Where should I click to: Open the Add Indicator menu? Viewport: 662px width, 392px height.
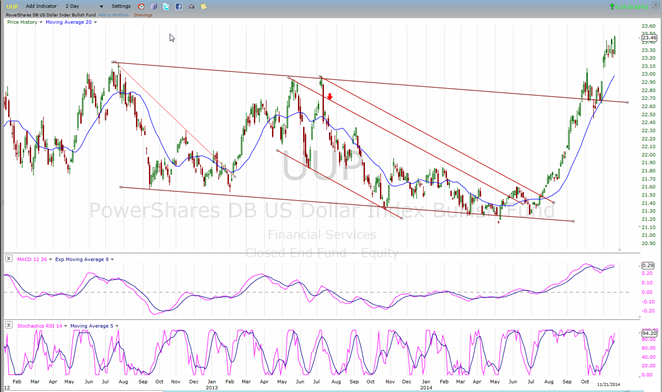(41, 6)
